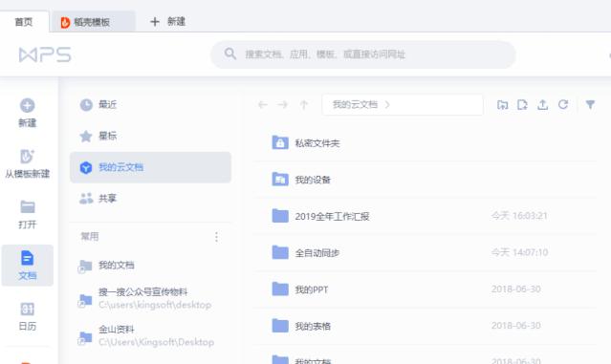Viewport: 611px width, 364px height.
Task: Click the new document toolbar icon
Action: 522,105
